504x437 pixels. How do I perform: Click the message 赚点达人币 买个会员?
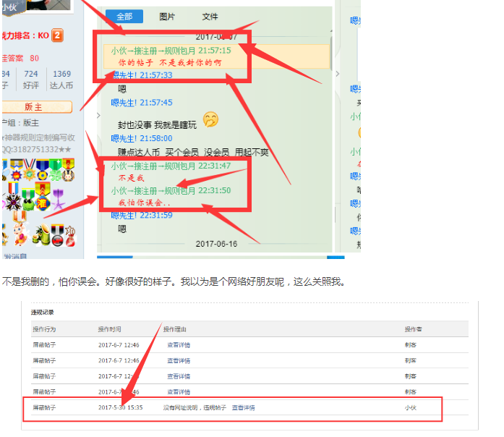193,152
